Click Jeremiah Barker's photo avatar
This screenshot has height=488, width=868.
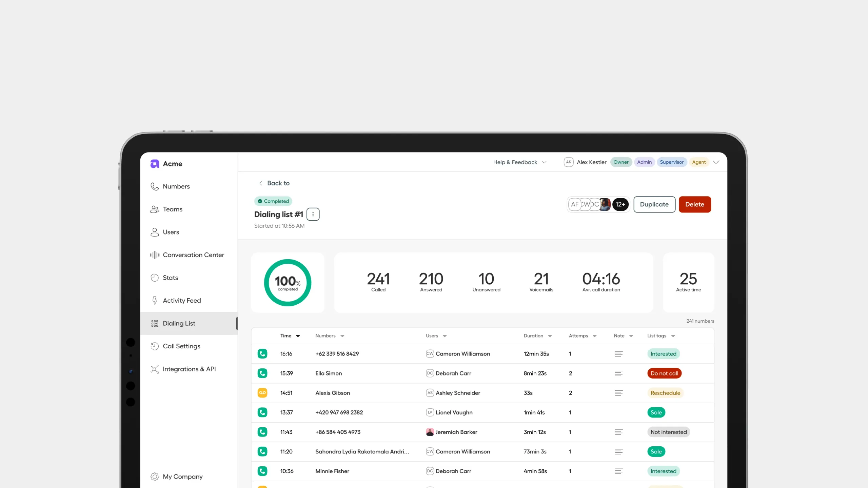click(430, 432)
